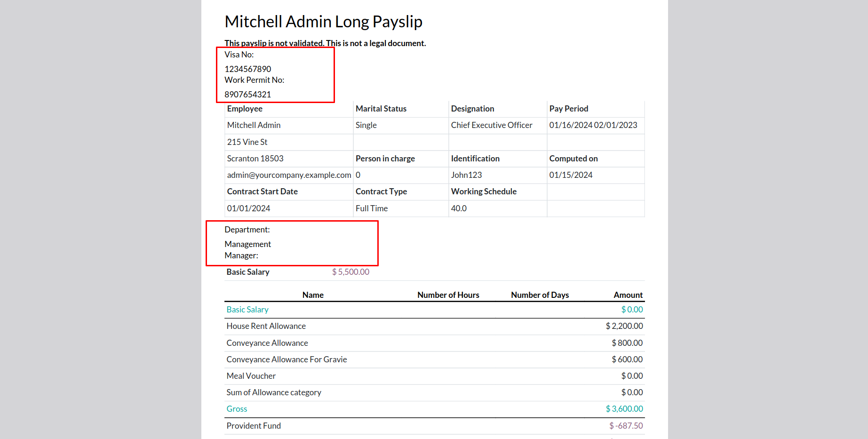
Task: Select the '$ 2,200.00' amount
Action: 624,326
